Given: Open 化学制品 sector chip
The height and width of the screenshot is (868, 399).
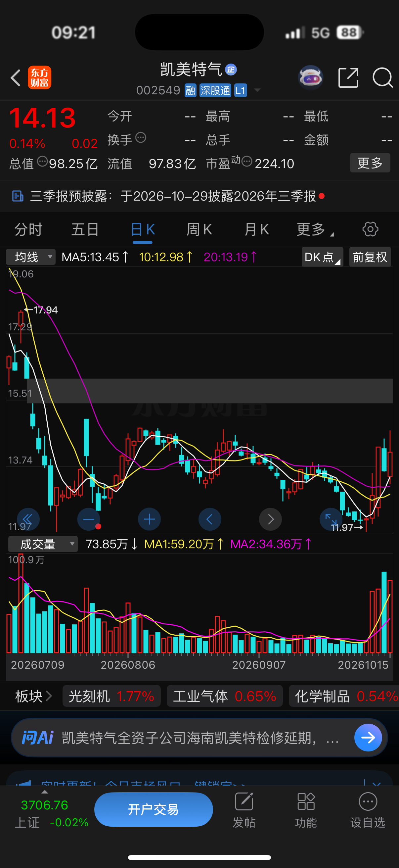Looking at the screenshot, I should (x=344, y=696).
